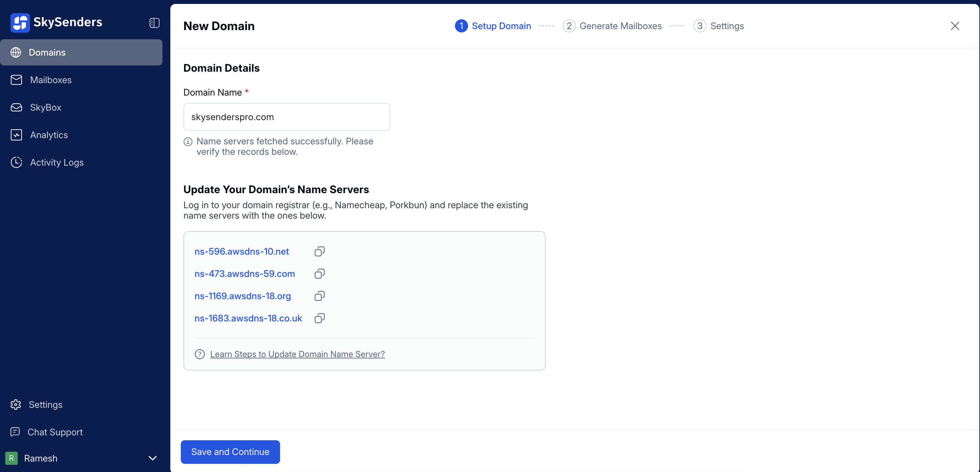The width and height of the screenshot is (980, 472).
Task: View Activity Logs
Action: point(56,162)
